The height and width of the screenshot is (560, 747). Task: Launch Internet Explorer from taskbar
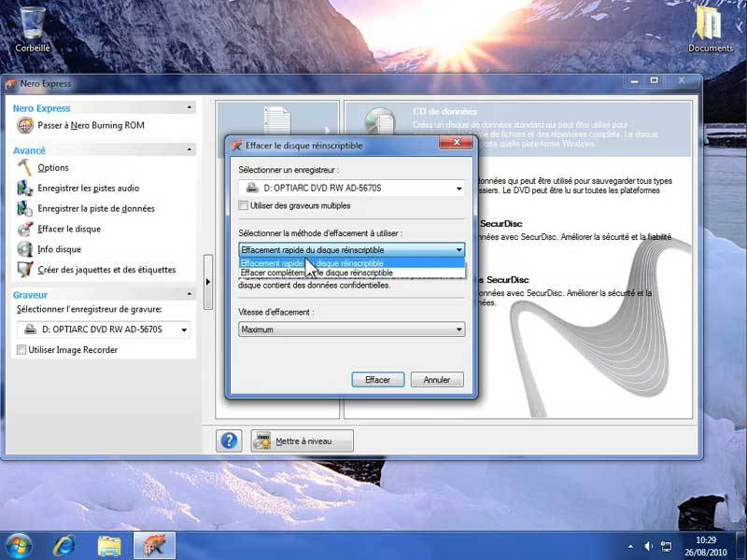click(63, 546)
